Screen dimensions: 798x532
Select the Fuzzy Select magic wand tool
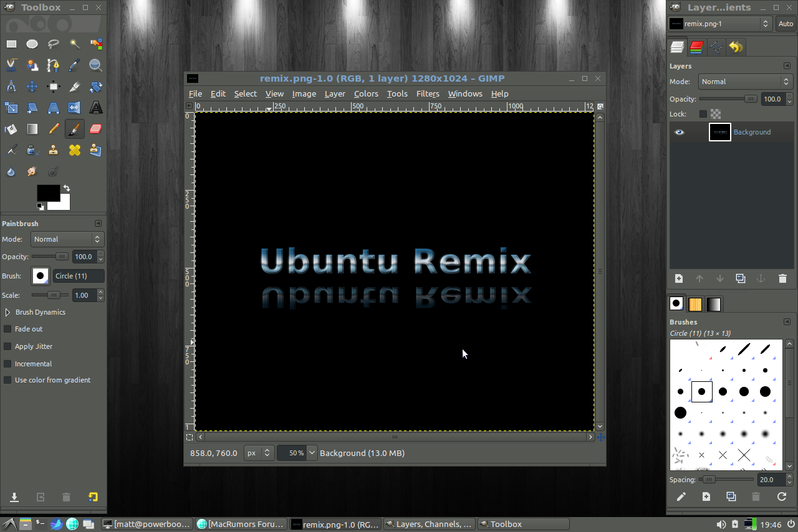[75, 44]
